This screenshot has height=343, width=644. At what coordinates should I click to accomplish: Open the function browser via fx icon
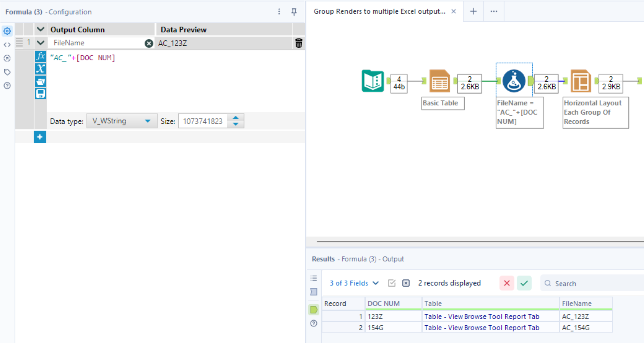pyautogui.click(x=41, y=56)
